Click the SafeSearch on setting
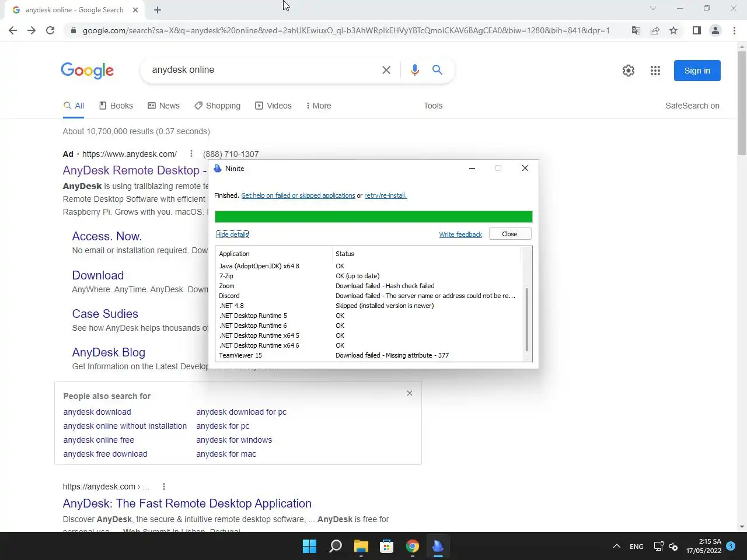 pos(692,106)
